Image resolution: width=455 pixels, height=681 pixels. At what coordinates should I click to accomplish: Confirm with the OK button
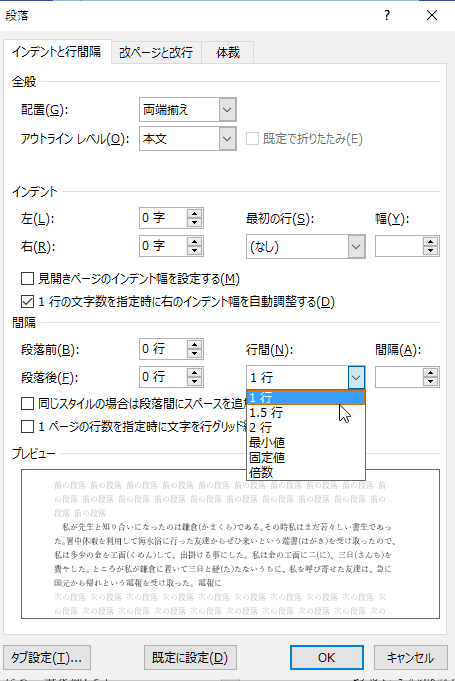click(x=326, y=658)
